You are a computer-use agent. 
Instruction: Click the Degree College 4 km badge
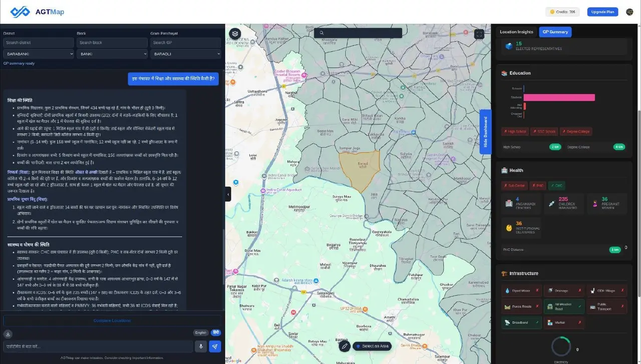[619, 147]
